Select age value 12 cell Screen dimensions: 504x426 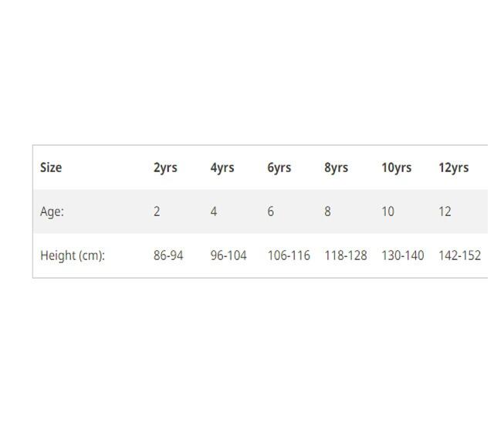tap(445, 211)
